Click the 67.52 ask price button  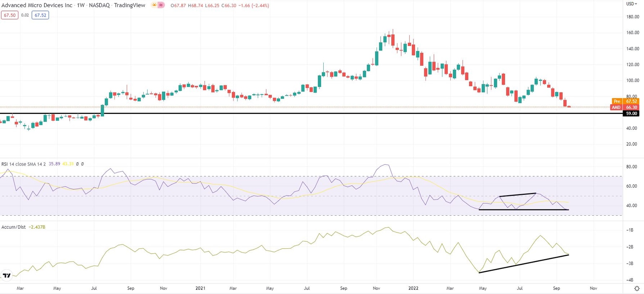pos(40,15)
